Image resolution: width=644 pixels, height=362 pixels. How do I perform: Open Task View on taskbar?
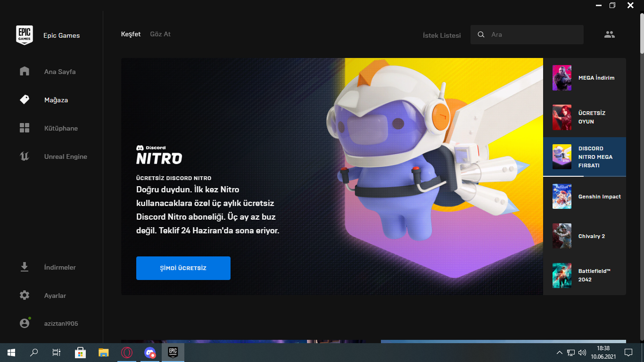[57, 352]
